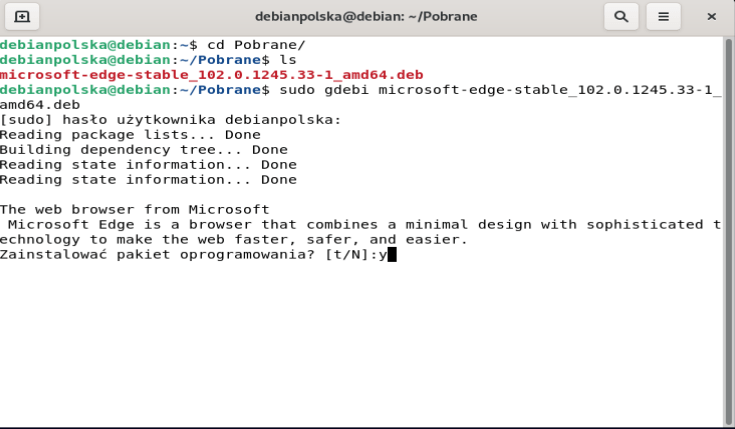Click first 'Reading state information... Done' line
This screenshot has height=429, width=735.
[148, 165]
